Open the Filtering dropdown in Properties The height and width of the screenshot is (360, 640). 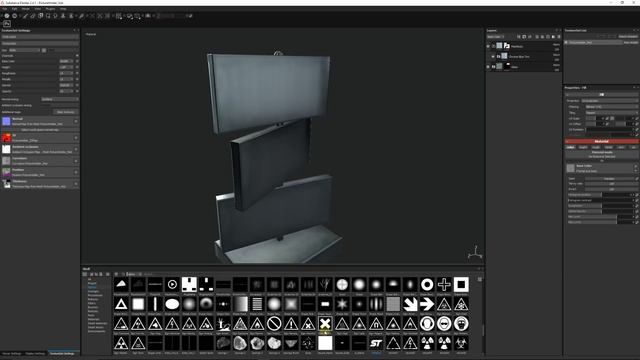611,107
